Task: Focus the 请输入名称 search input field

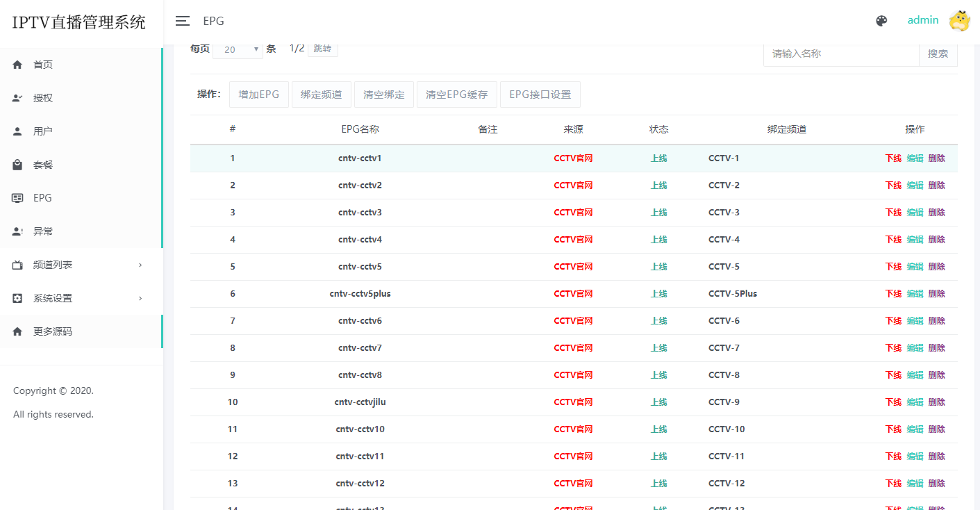Action: click(x=840, y=54)
